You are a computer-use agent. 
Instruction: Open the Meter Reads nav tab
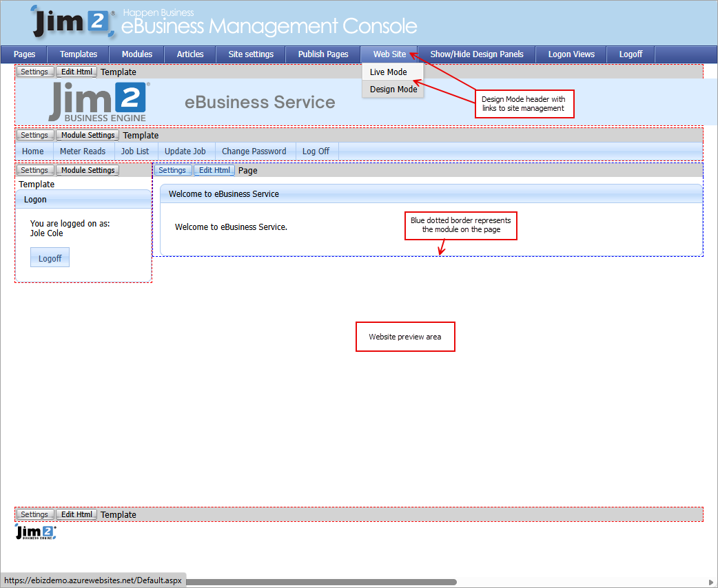pos(83,151)
